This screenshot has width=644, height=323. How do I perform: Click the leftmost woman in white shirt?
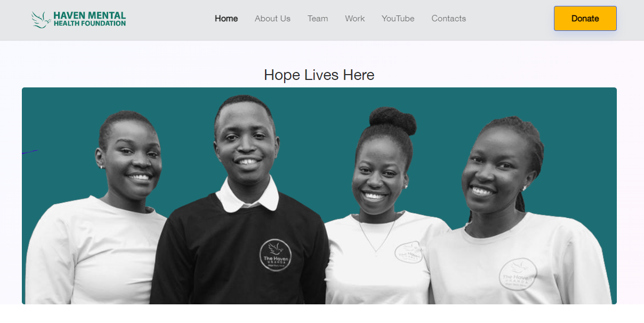coord(99,213)
